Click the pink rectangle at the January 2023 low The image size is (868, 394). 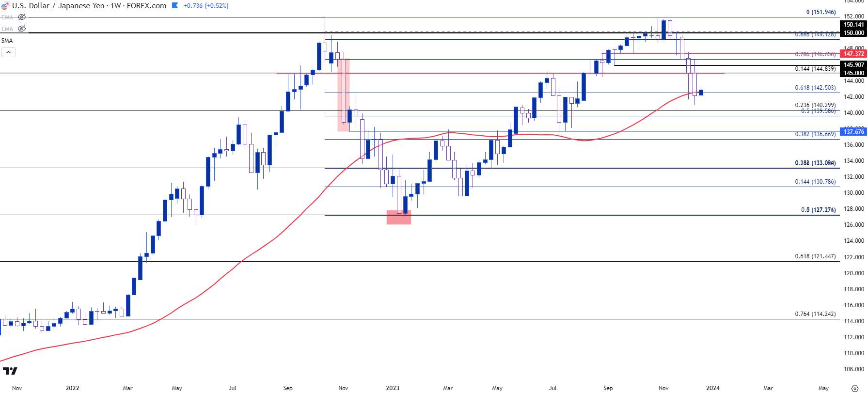pyautogui.click(x=398, y=217)
